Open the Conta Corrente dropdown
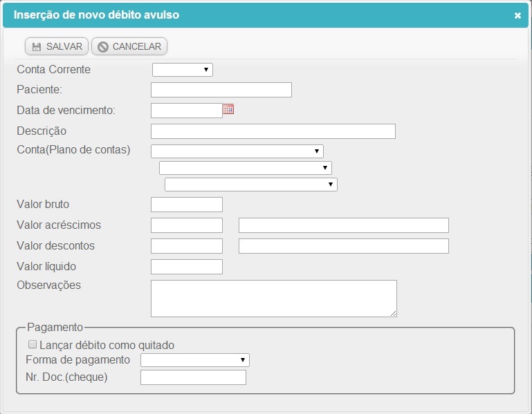Screen dimensions: 532x414 click(x=183, y=70)
